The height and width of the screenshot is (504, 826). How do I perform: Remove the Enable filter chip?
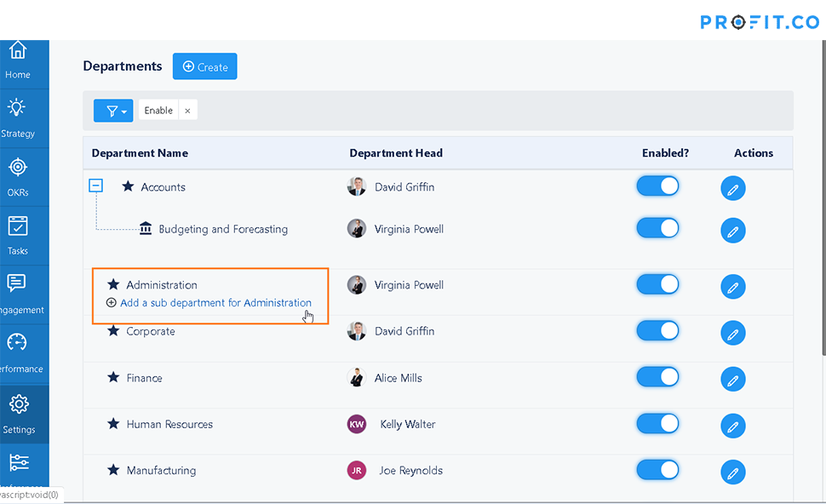coord(186,110)
